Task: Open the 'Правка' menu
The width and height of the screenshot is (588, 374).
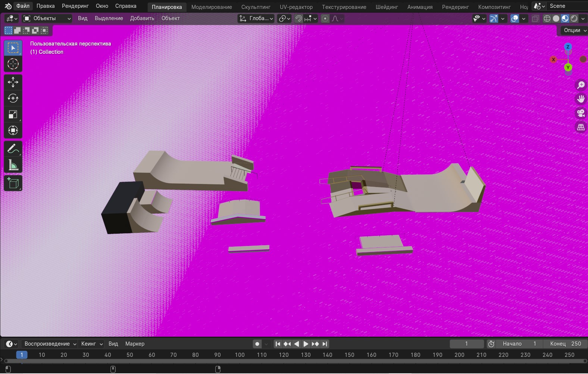Action: tap(46, 6)
